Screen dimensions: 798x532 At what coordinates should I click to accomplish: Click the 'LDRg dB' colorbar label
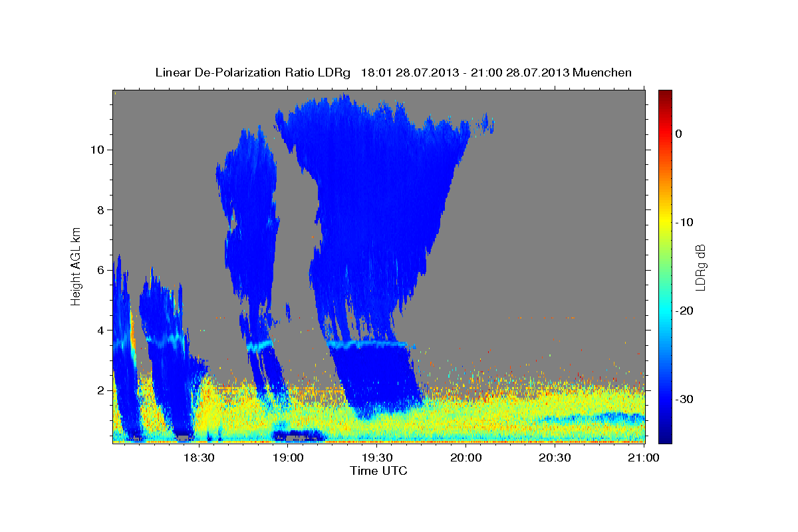[700, 266]
